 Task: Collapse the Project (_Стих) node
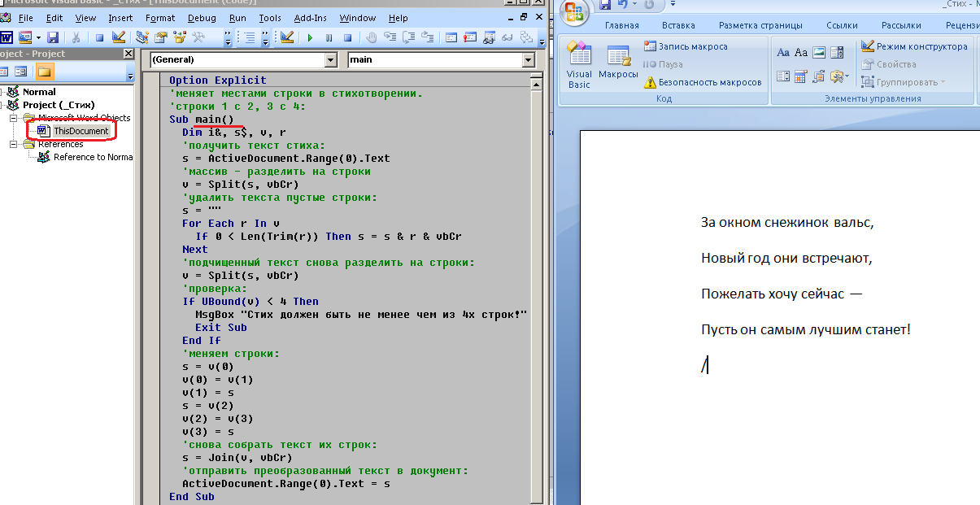coord(1,105)
